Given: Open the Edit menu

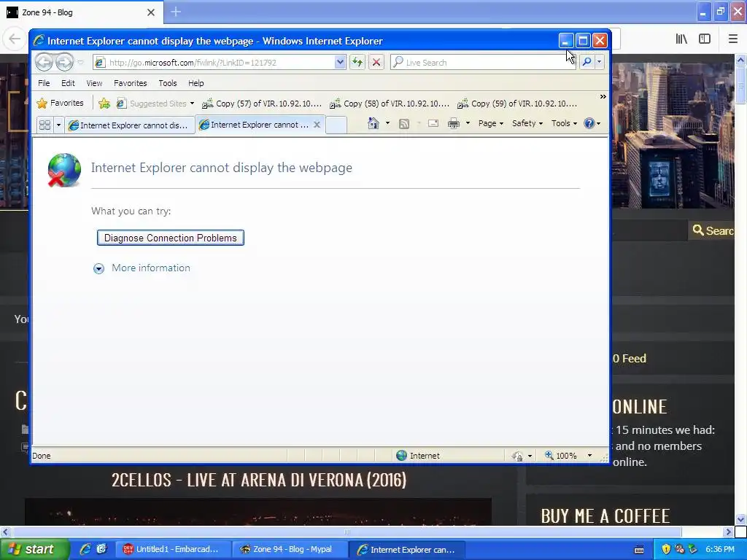Looking at the screenshot, I should [x=68, y=83].
